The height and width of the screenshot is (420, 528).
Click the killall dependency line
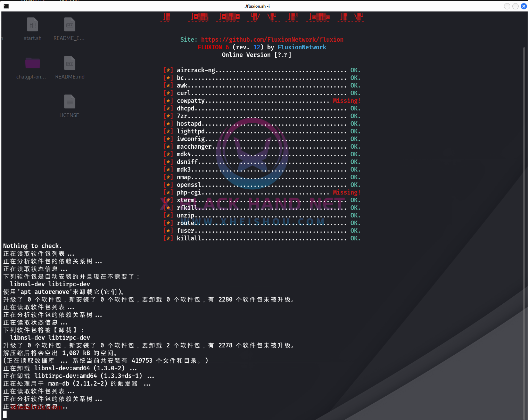coord(262,238)
